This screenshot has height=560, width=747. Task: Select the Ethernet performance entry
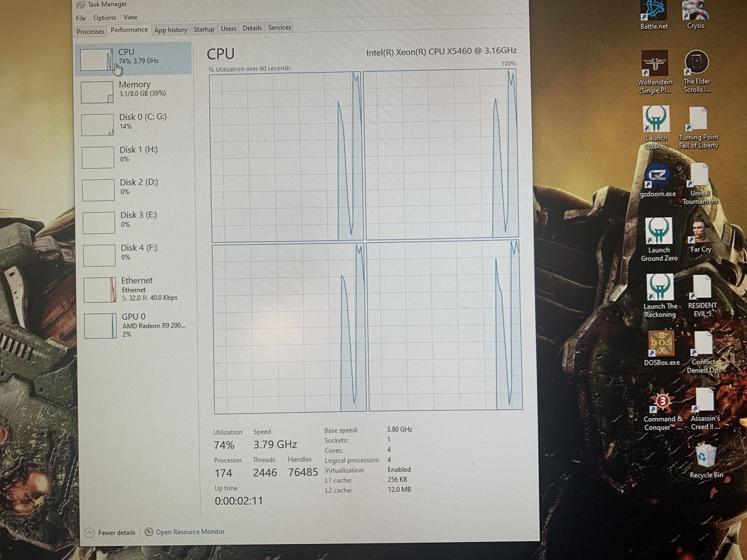tap(136, 288)
